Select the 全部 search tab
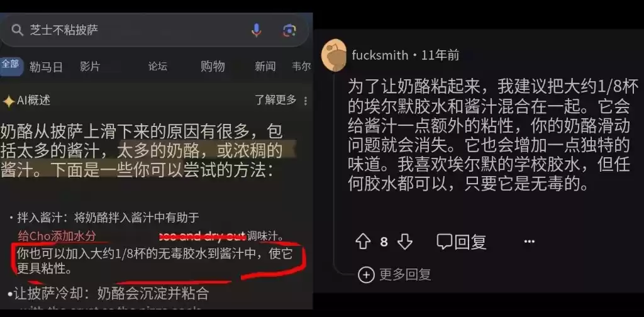644x317 pixels. click(x=10, y=64)
